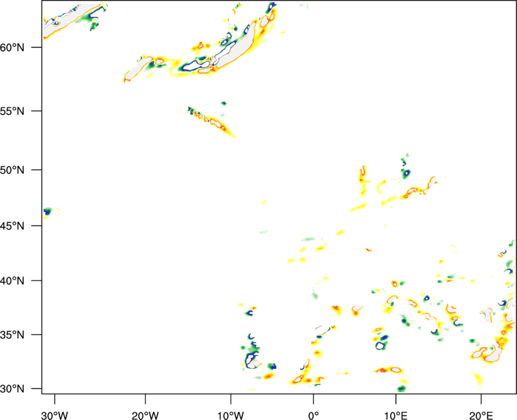Click the 20°W longitude label
Screen dimensions: 517x420
(x=145, y=415)
